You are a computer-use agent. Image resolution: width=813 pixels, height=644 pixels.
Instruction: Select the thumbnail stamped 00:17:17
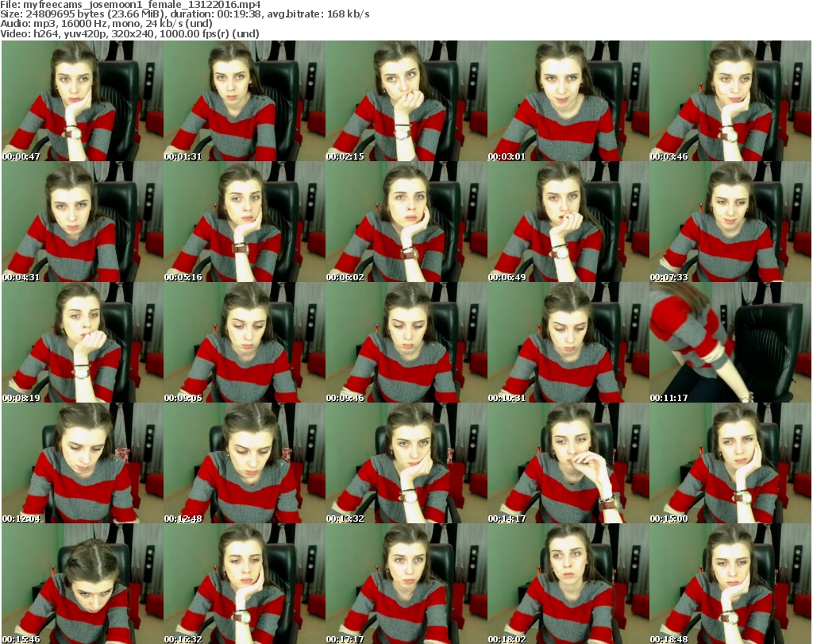click(406, 584)
